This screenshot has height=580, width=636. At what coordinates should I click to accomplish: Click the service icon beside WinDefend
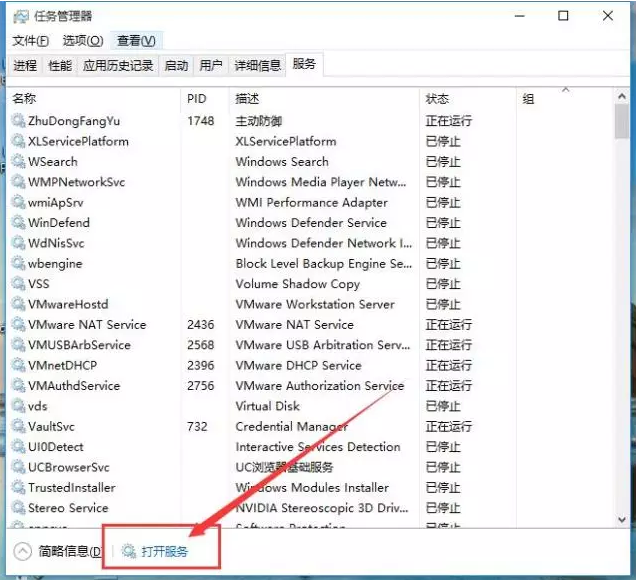[x=18, y=223]
